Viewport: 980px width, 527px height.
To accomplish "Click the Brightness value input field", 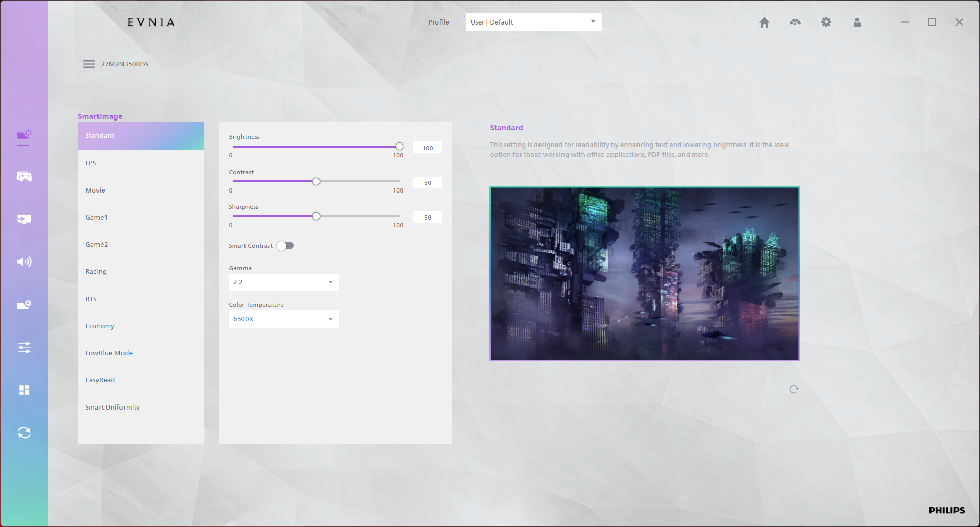I will pos(427,148).
